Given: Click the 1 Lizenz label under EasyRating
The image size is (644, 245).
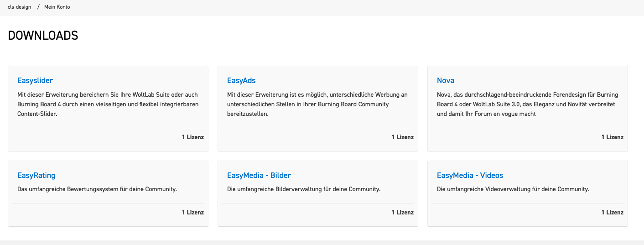Looking at the screenshot, I should tap(193, 212).
